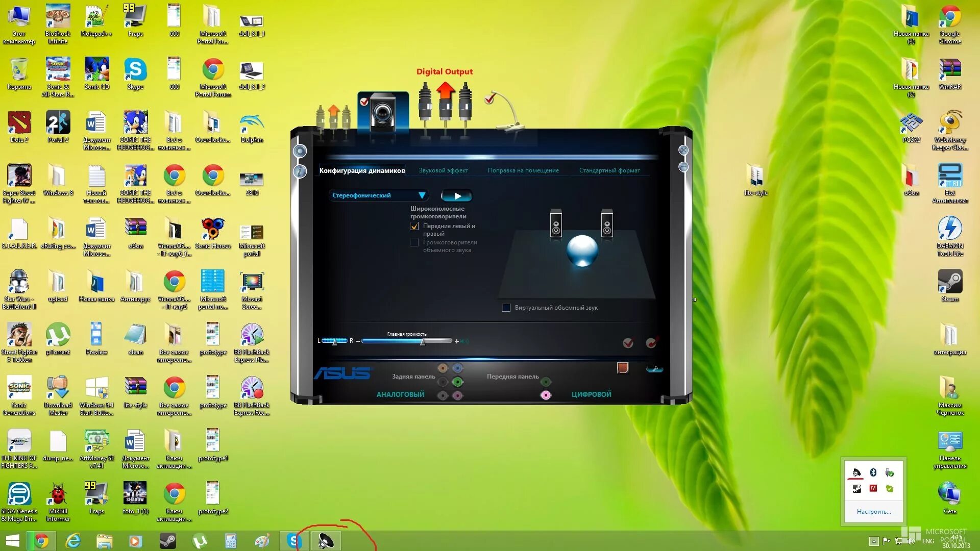This screenshot has height=551, width=980.
Task: Expand the hidden tray icons arrow
Action: (874, 541)
